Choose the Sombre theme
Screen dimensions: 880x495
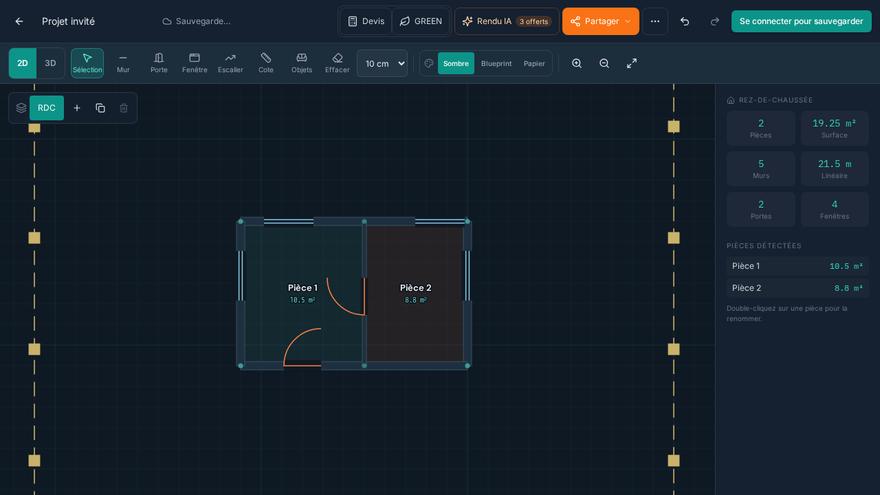(x=456, y=63)
